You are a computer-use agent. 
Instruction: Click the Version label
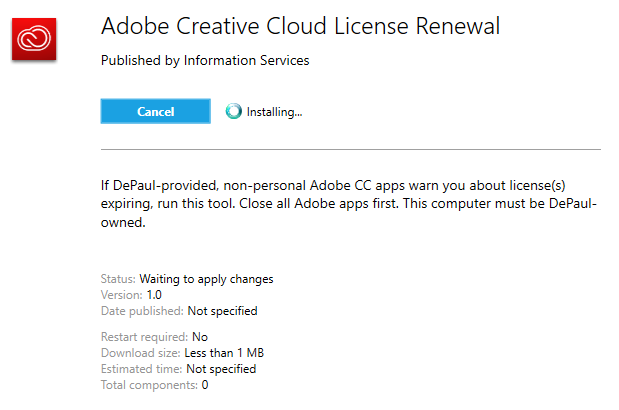[x=122, y=295]
